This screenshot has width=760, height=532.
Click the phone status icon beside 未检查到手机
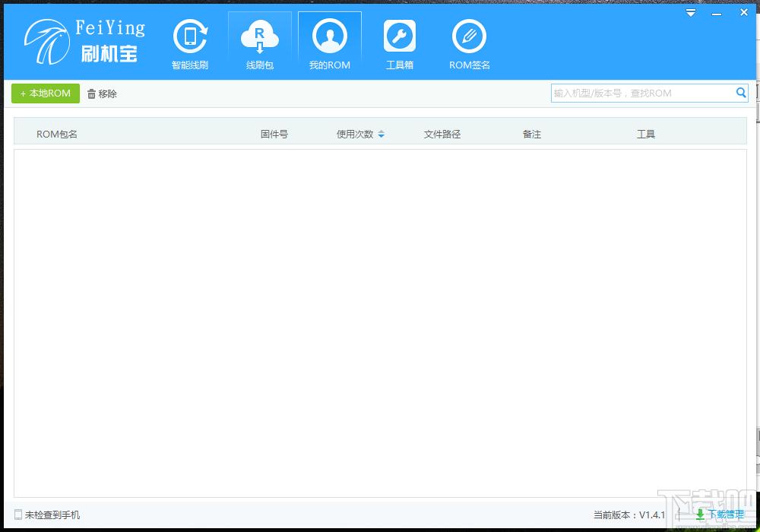tap(18, 515)
